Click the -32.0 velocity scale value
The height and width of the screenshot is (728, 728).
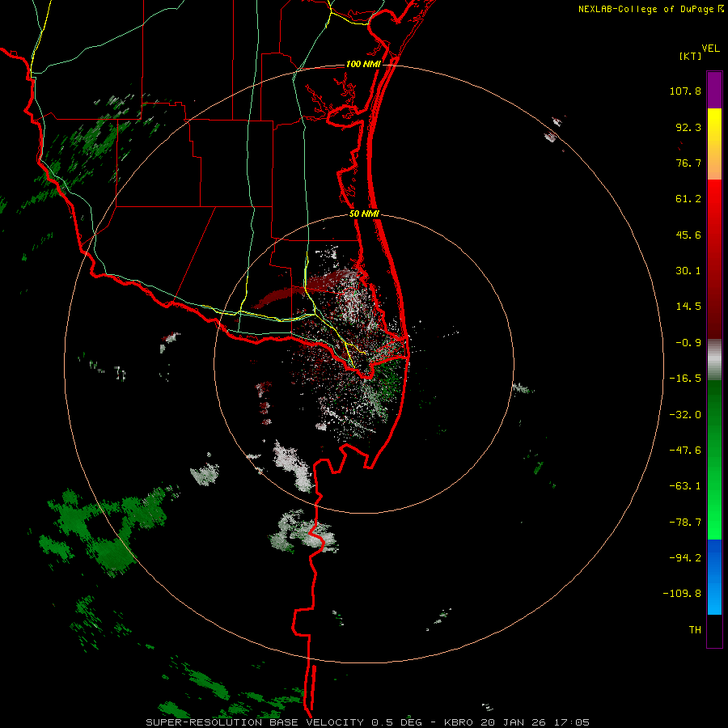click(x=685, y=415)
